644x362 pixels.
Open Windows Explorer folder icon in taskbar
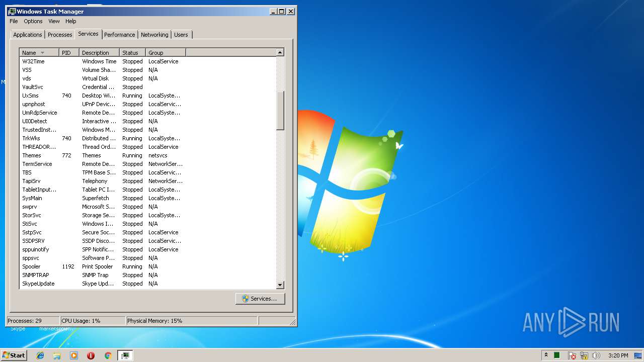[57, 355]
